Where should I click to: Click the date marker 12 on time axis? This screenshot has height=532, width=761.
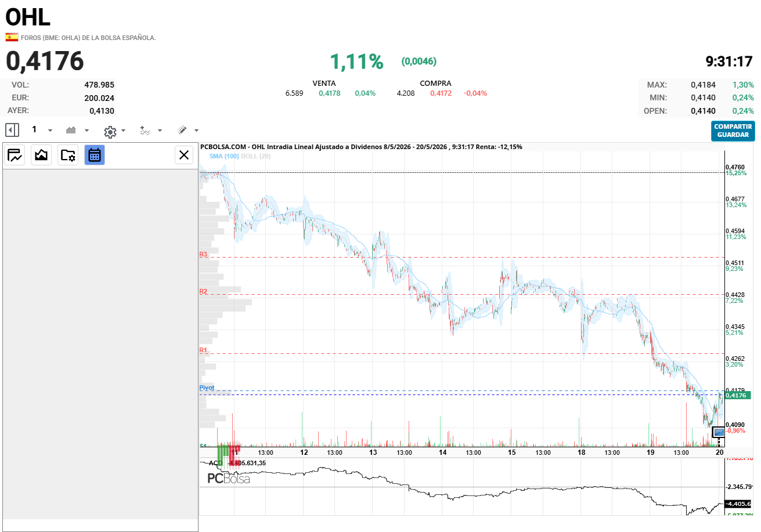(304, 452)
